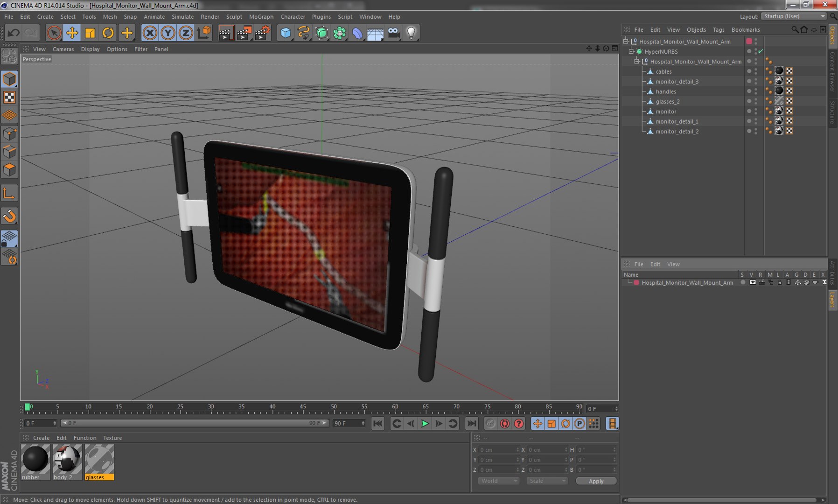The height and width of the screenshot is (504, 838).
Task: Go to end of animation
Action: [472, 424]
